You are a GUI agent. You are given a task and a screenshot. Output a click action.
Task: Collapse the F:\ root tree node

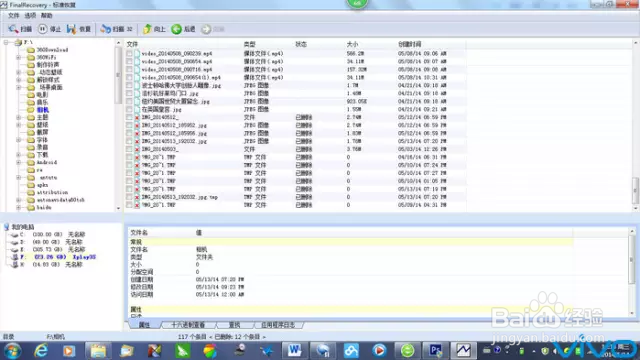click(x=6, y=42)
